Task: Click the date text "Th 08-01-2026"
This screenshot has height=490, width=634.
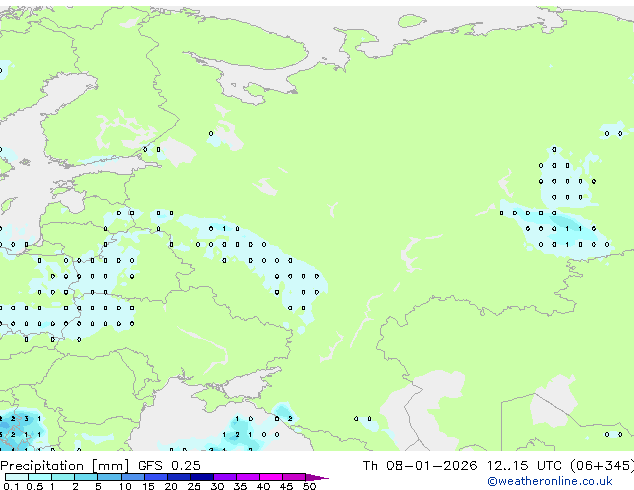Action: point(420,466)
